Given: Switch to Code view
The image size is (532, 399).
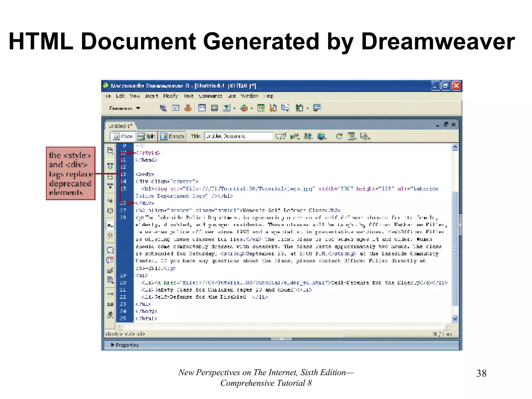Looking at the screenshot, I should click(123, 136).
